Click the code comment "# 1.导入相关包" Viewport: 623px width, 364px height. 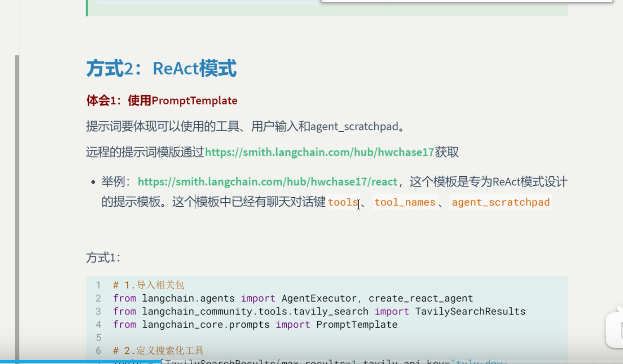[x=149, y=285]
